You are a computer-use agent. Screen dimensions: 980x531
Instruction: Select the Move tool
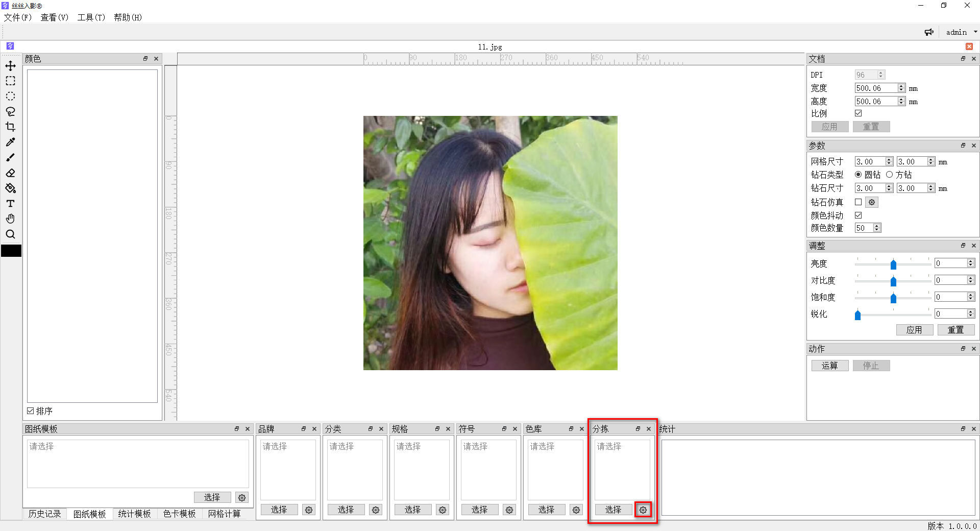pyautogui.click(x=10, y=66)
